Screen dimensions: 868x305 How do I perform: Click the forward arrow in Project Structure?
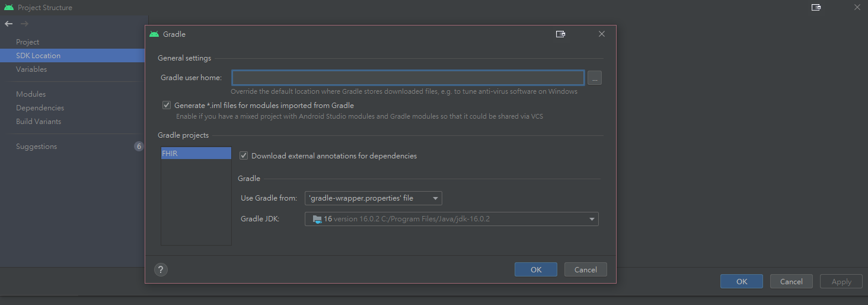(x=24, y=24)
